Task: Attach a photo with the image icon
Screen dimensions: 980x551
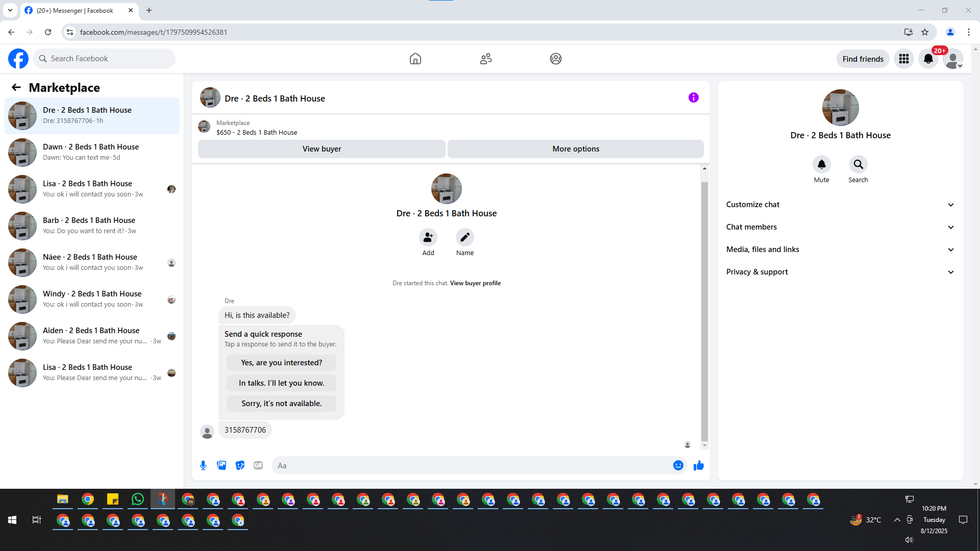Action: (222, 465)
